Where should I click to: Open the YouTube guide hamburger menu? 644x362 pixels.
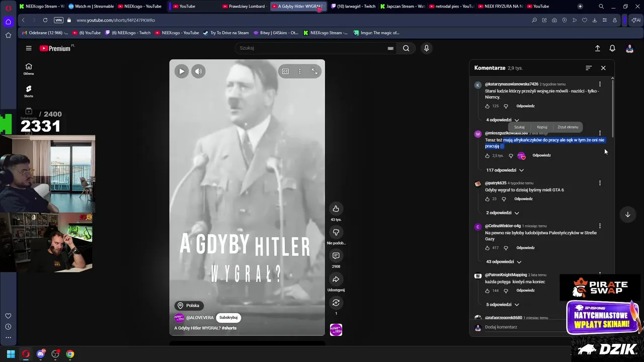[29, 48]
